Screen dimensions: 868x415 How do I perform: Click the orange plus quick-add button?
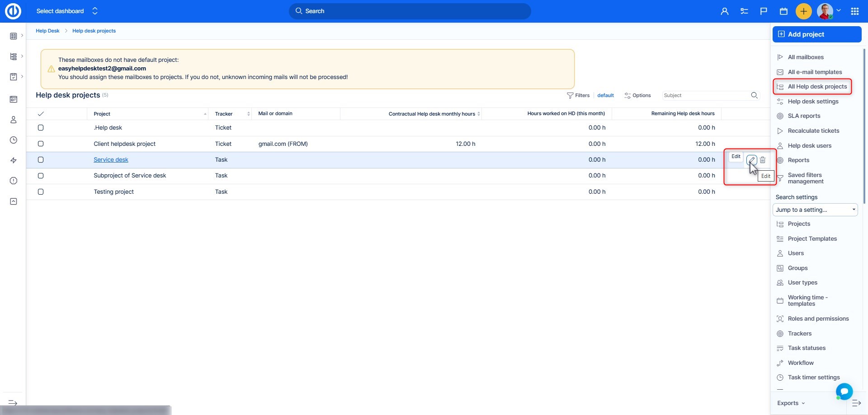(x=803, y=11)
